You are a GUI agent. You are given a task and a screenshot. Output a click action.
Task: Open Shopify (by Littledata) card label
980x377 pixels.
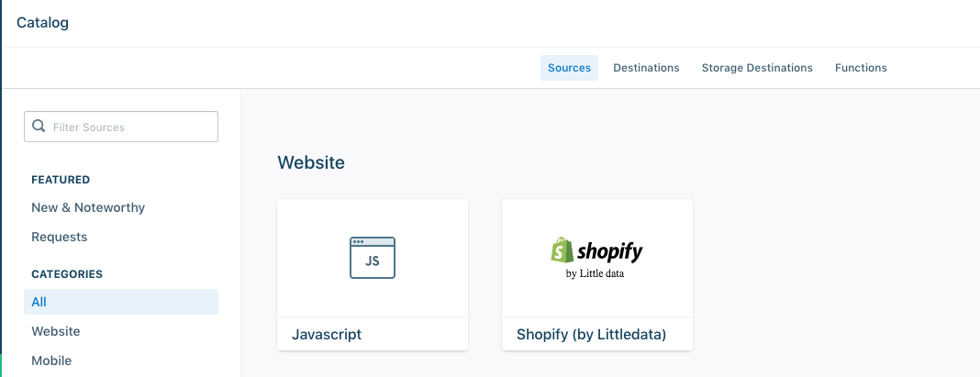click(x=592, y=334)
